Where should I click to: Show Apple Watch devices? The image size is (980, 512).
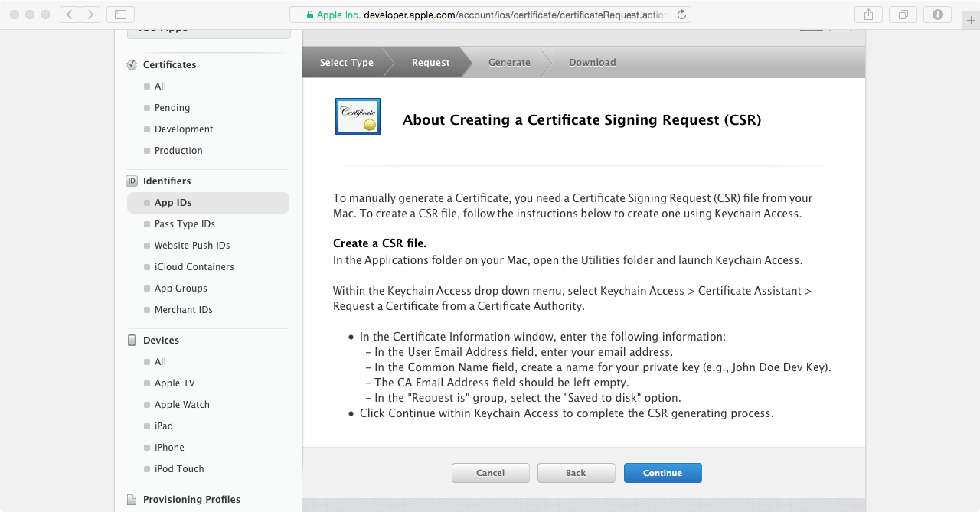182,405
